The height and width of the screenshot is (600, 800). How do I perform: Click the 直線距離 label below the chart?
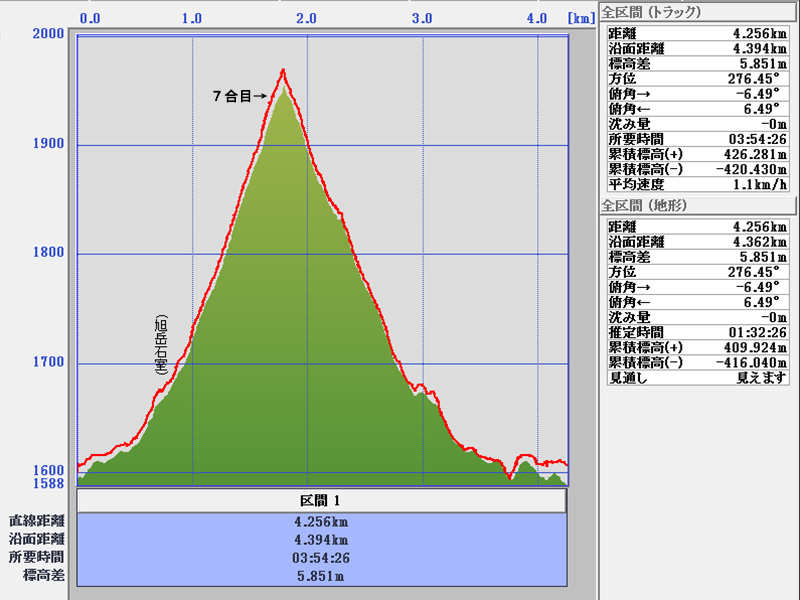click(37, 521)
